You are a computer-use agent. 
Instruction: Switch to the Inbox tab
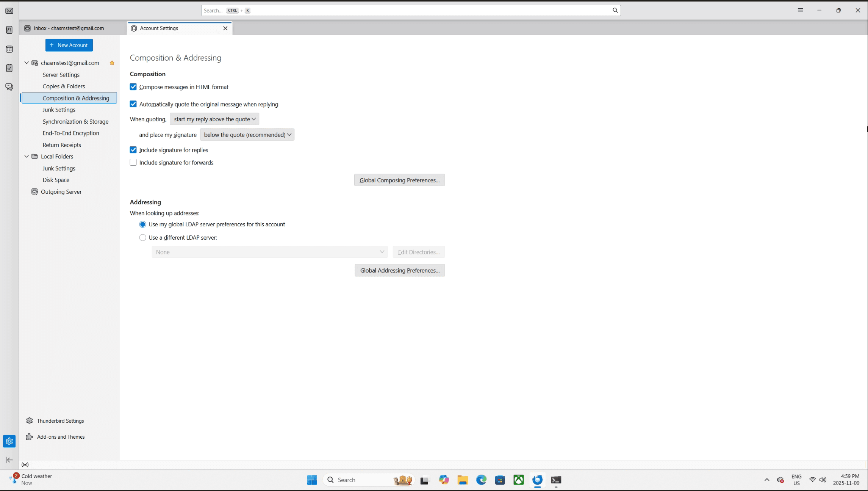68,28
